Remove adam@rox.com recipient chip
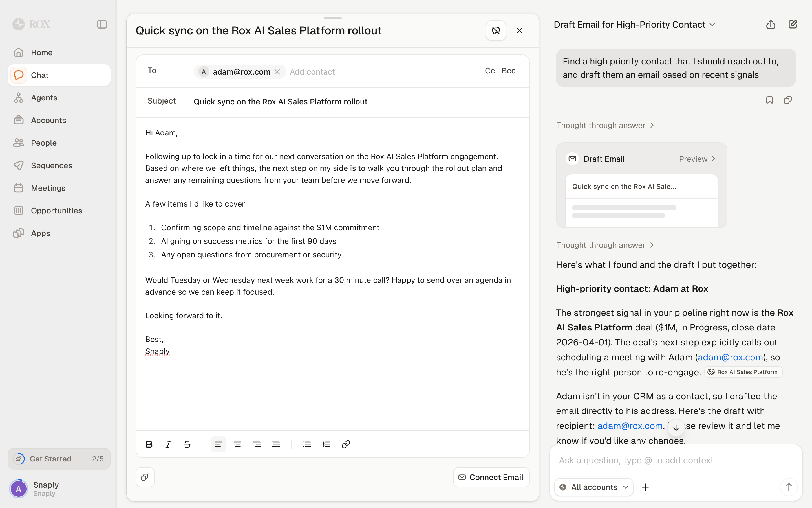812x508 pixels. pos(277,72)
